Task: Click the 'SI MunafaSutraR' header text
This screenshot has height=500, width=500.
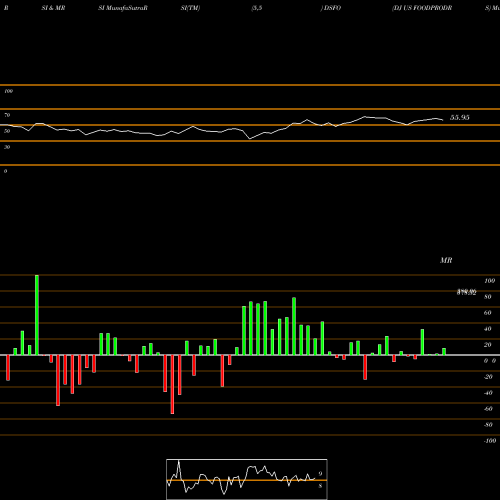Action: click(123, 8)
